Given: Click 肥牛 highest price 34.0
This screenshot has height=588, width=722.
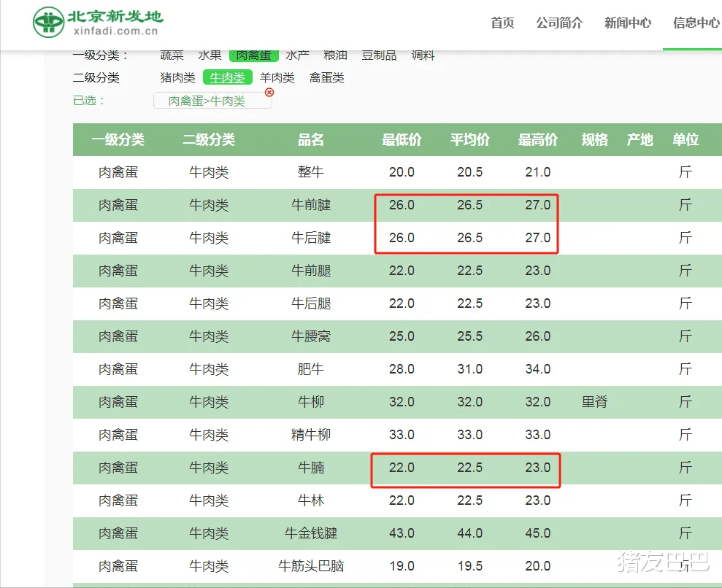Looking at the screenshot, I should click(x=538, y=369).
